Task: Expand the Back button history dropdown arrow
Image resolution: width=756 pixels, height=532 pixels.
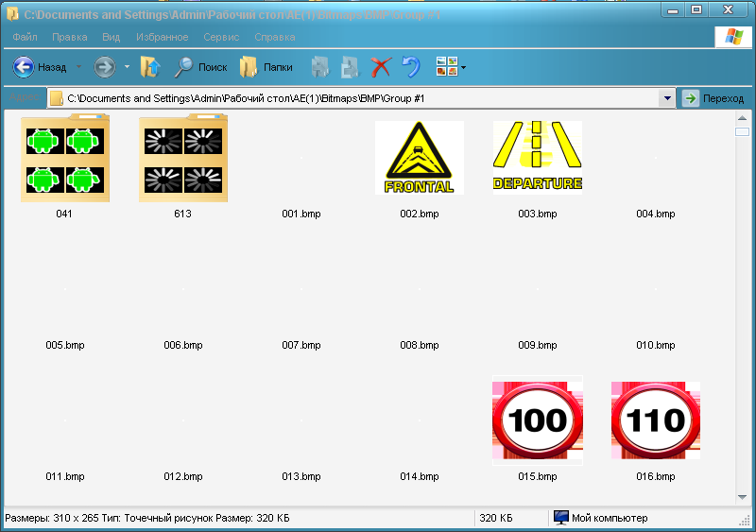Action: click(78, 67)
